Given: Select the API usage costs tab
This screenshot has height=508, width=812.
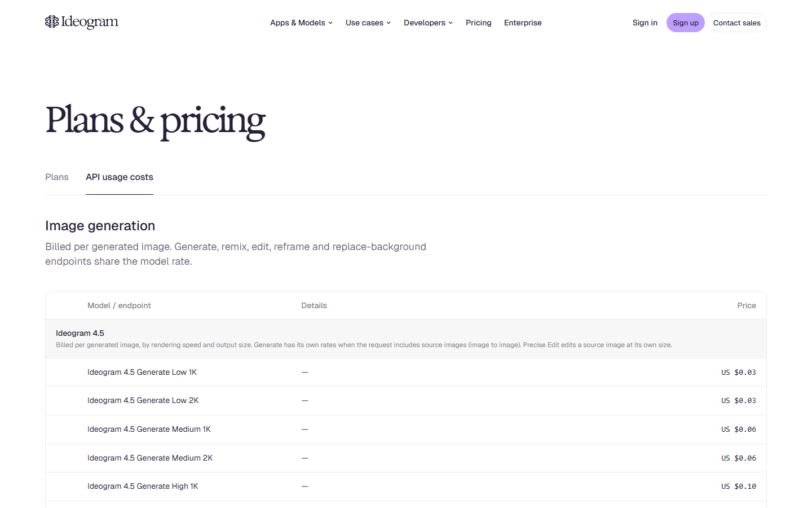Looking at the screenshot, I should point(120,177).
